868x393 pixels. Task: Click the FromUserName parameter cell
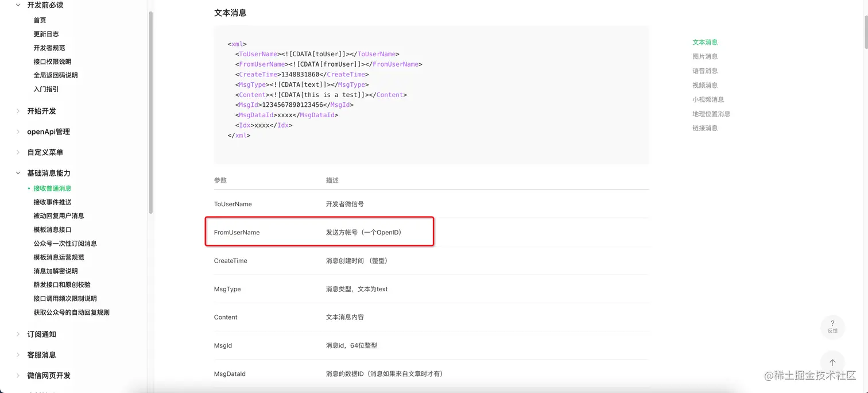(x=237, y=232)
